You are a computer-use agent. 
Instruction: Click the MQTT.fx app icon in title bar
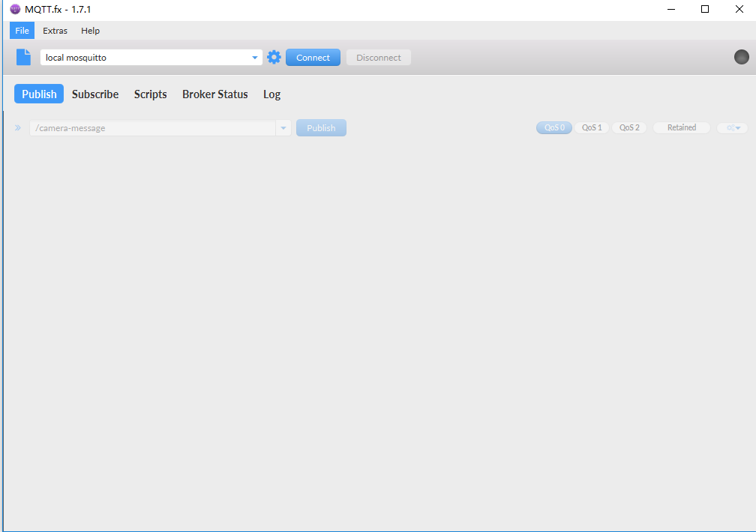tap(15, 9)
